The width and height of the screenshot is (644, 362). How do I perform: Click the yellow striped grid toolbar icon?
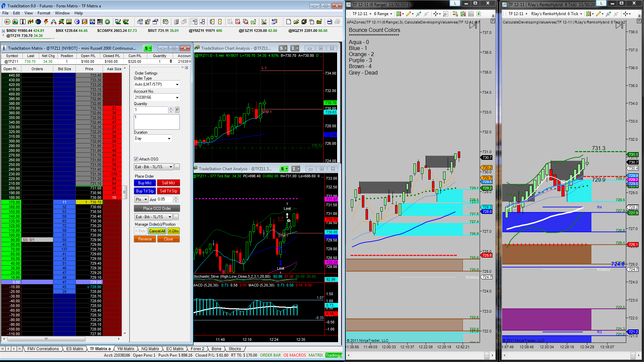click(x=69, y=22)
